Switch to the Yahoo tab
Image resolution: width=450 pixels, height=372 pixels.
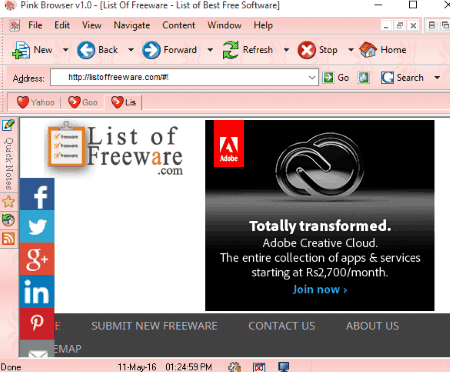tap(36, 102)
